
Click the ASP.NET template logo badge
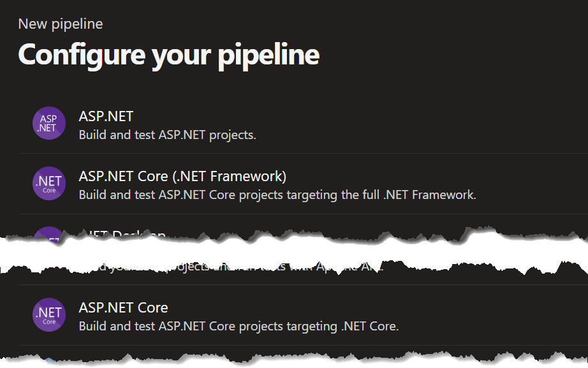point(48,123)
